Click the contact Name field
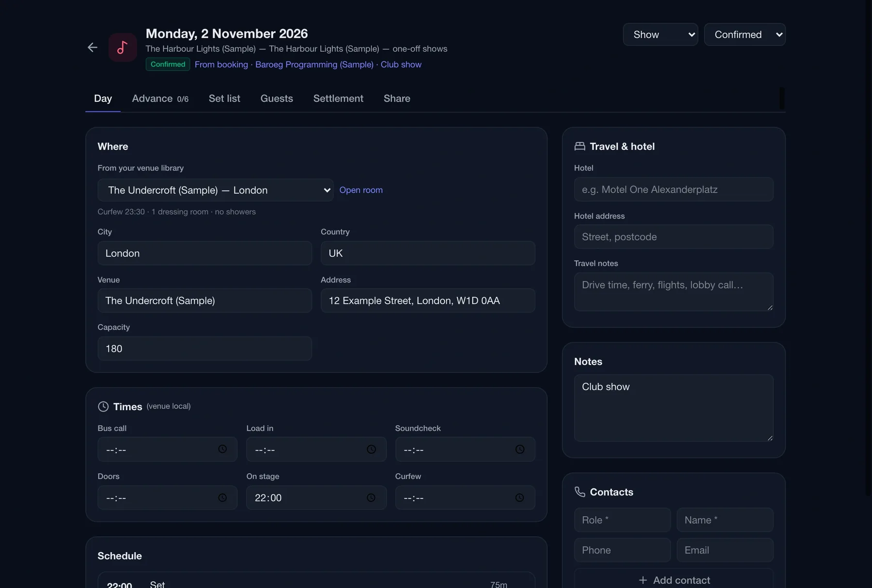Viewport: 872px width, 588px height. pos(725,520)
